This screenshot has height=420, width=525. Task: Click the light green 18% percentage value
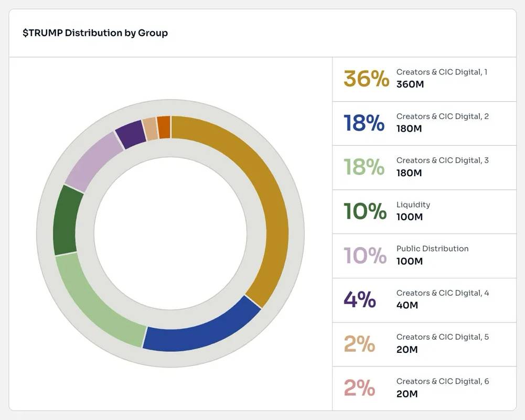[x=364, y=167]
